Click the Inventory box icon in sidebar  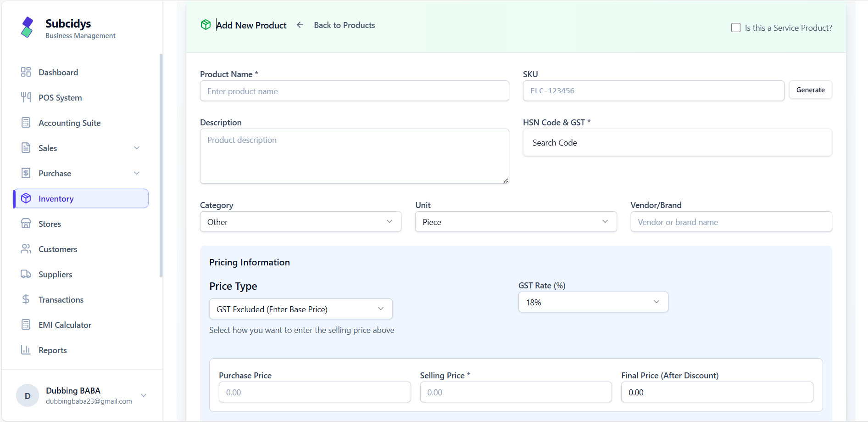pyautogui.click(x=26, y=198)
